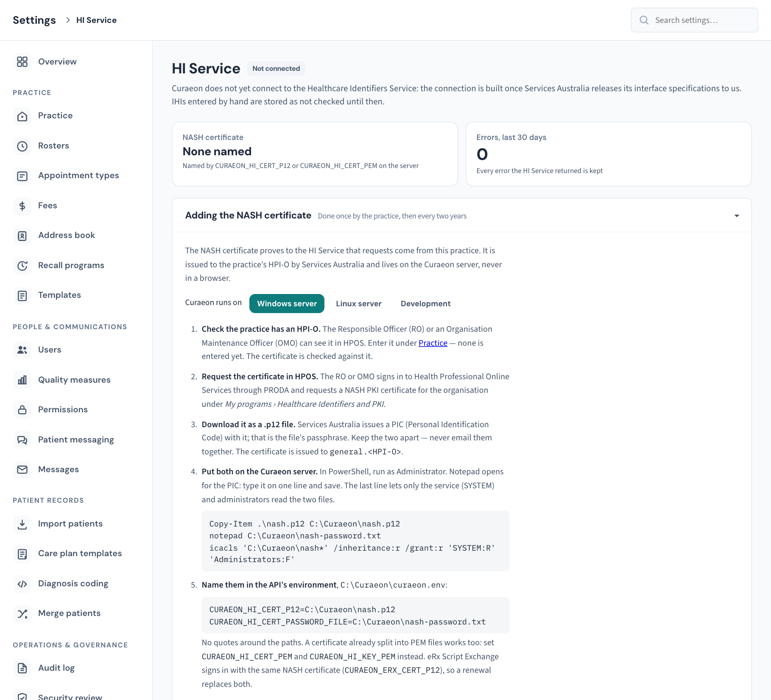
Task: Collapse the Adding the NASH certificate section
Action: point(737,216)
